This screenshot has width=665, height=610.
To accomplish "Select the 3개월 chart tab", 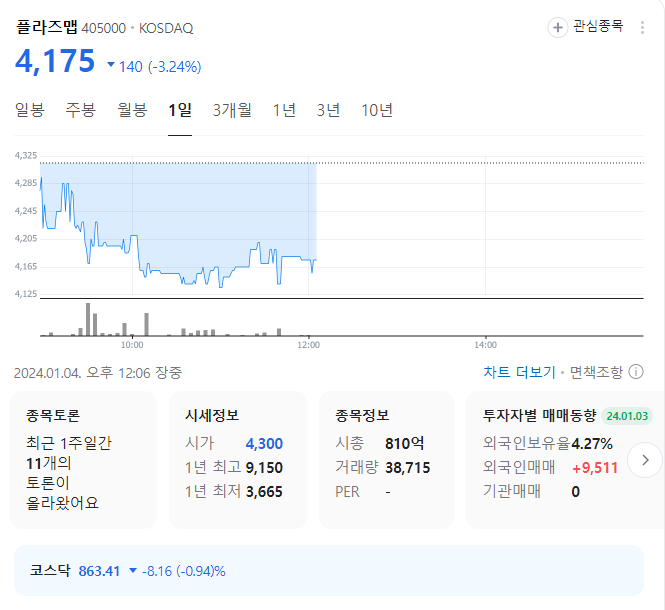I will pos(232,110).
